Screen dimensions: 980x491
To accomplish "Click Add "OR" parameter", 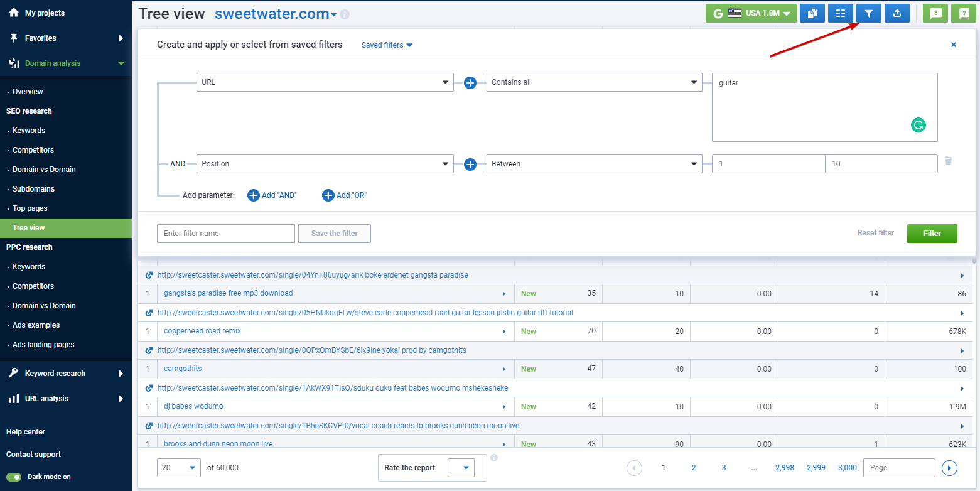I will coord(344,195).
